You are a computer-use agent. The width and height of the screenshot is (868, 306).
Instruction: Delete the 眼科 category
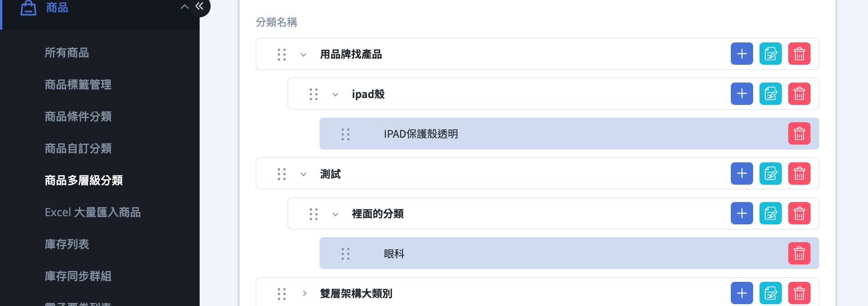tap(799, 254)
